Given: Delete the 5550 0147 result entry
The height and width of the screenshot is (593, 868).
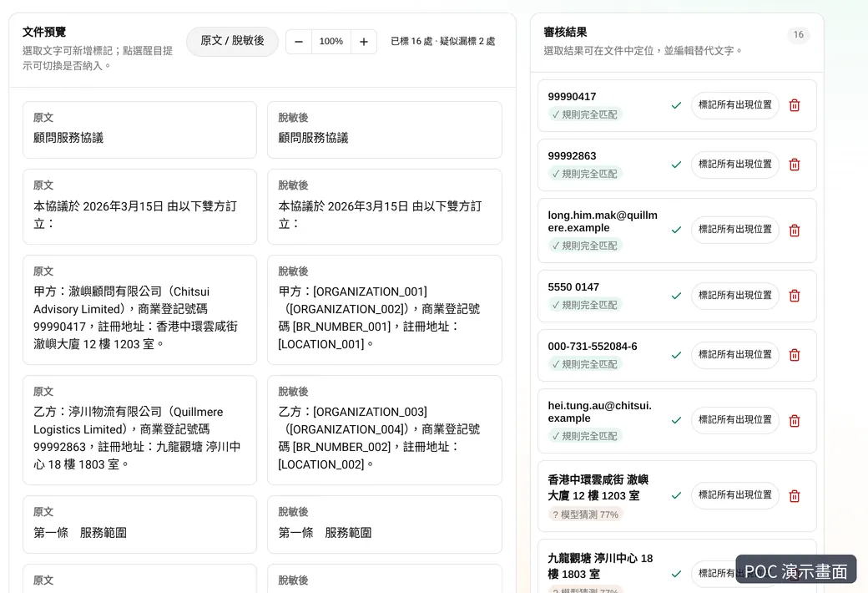Looking at the screenshot, I should [x=795, y=296].
